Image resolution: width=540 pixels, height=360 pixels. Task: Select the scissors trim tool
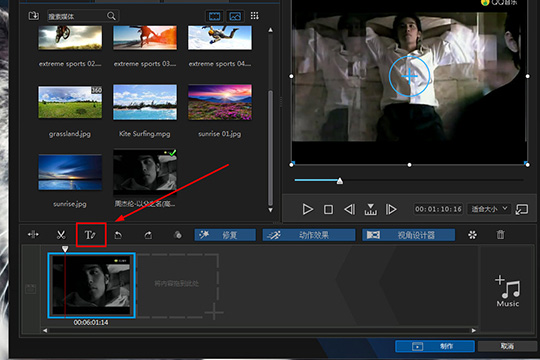coord(61,235)
